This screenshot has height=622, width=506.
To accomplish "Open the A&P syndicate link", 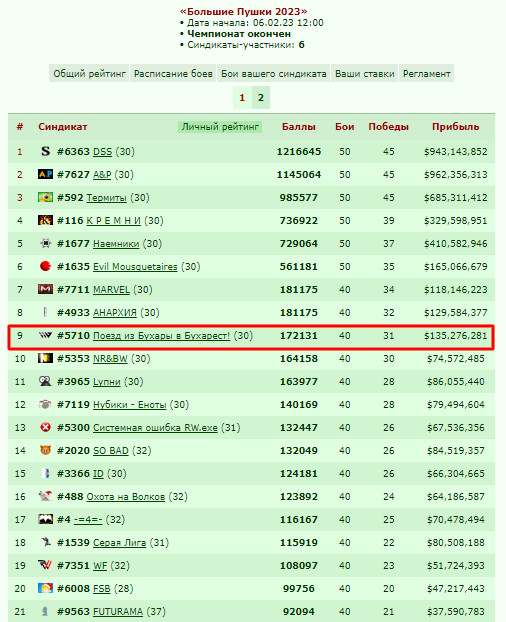I will pos(102,175).
